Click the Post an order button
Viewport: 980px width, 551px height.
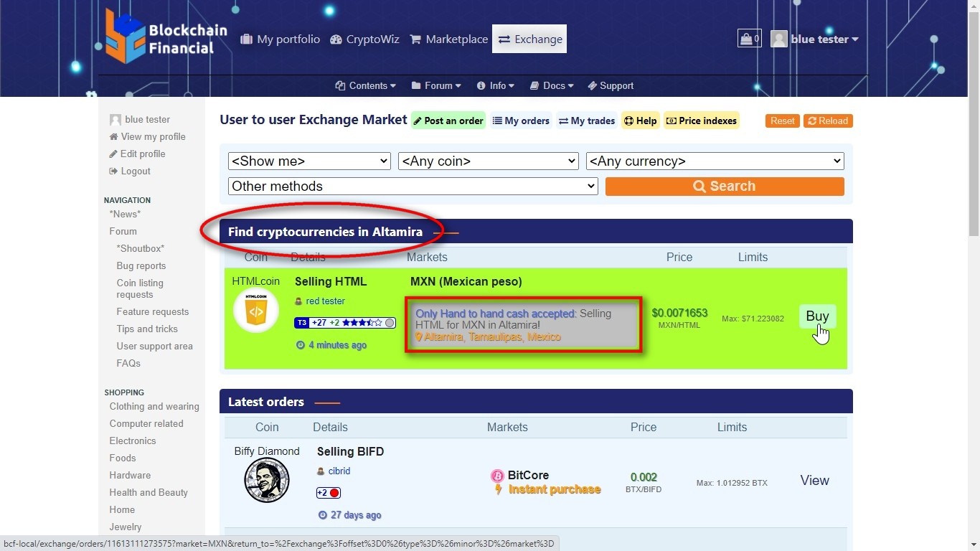tap(448, 121)
